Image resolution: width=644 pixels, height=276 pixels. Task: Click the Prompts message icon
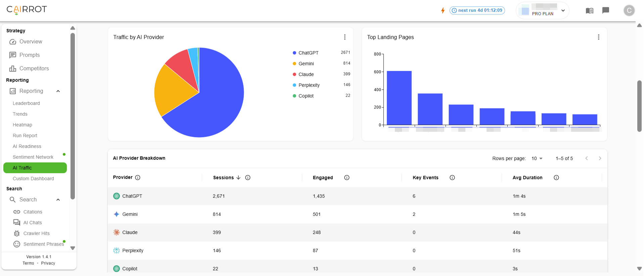[x=13, y=55]
